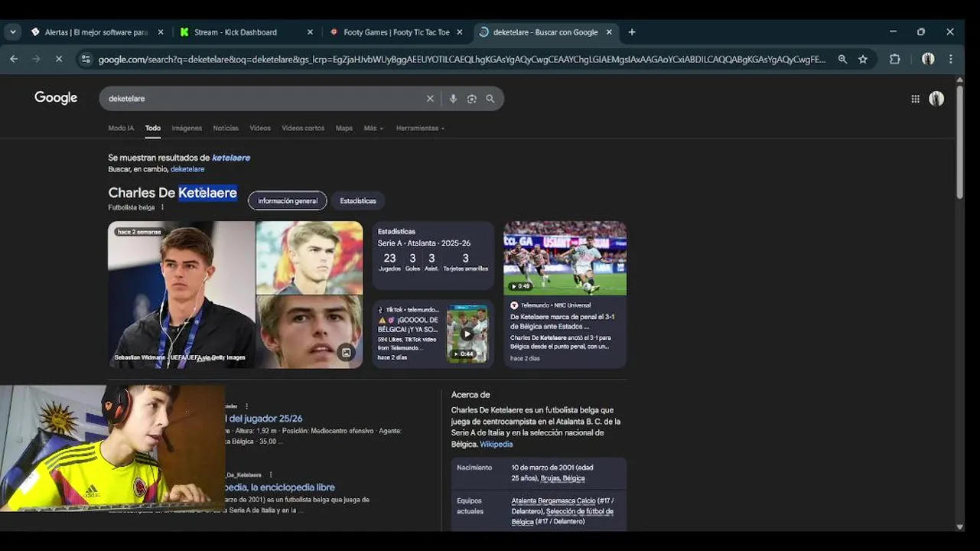Switch to Videos results

260,128
